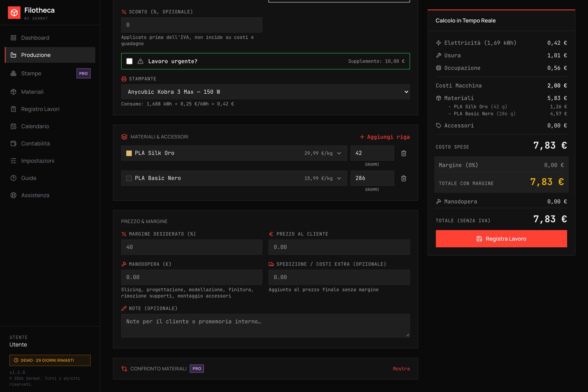Expand the Stampante printer dropdown

[x=265, y=92]
